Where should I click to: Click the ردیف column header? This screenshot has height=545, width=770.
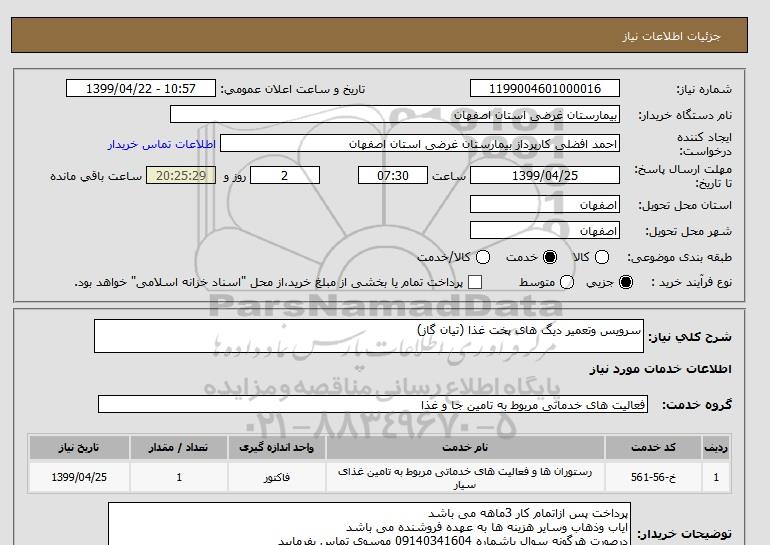point(716,447)
